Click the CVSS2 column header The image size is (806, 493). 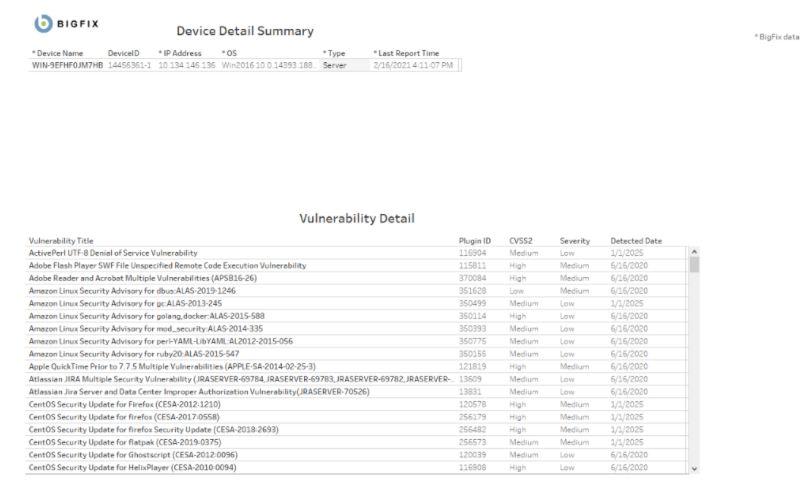point(521,241)
